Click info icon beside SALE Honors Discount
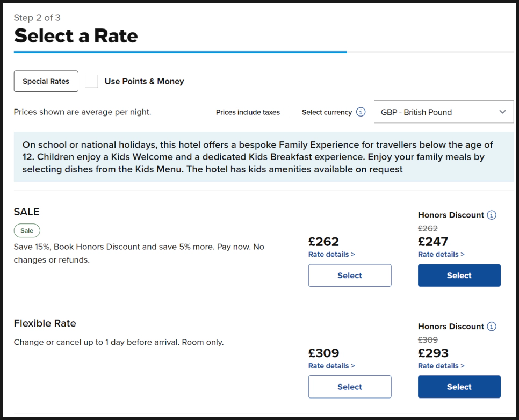519x420 pixels. tap(492, 215)
